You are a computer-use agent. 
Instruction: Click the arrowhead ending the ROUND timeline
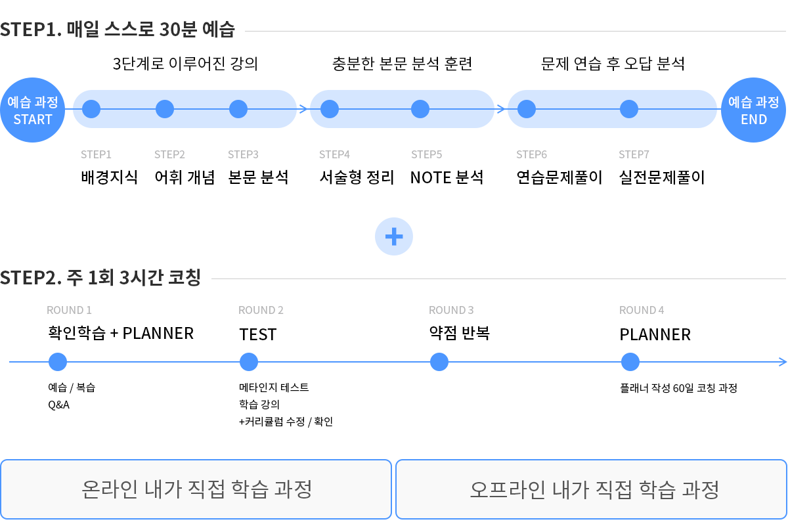[782, 362]
